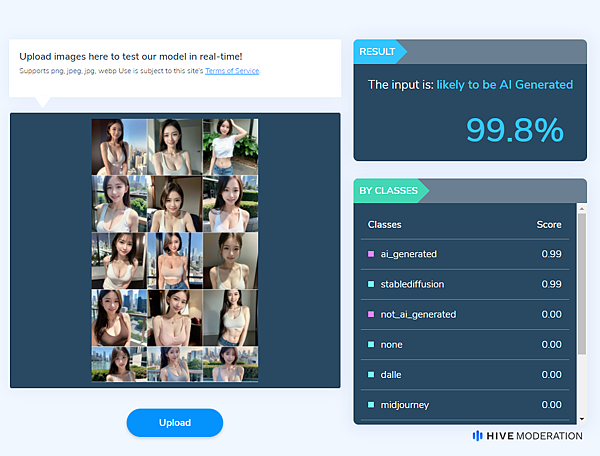Viewport: 600px width, 456px height.
Task: Click the Hive Moderation logo icon
Action: point(477,436)
